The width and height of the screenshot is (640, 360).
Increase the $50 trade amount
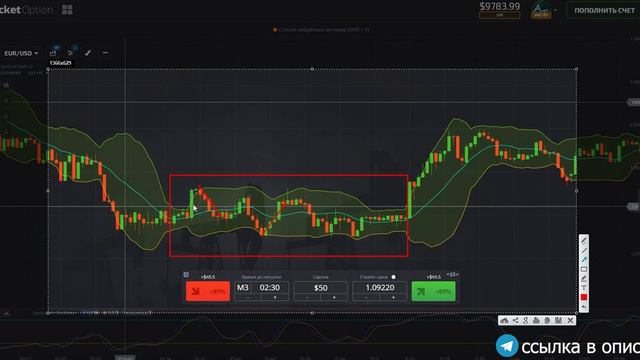[334, 298]
